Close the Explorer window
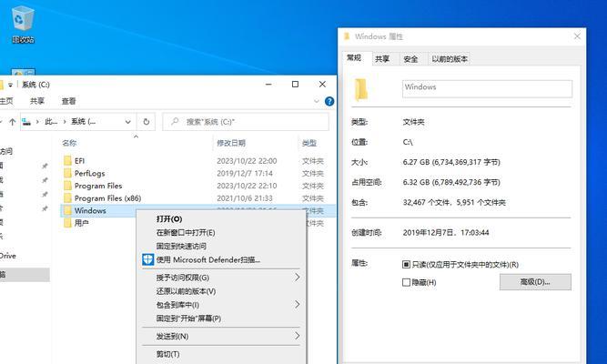 tap(322, 84)
